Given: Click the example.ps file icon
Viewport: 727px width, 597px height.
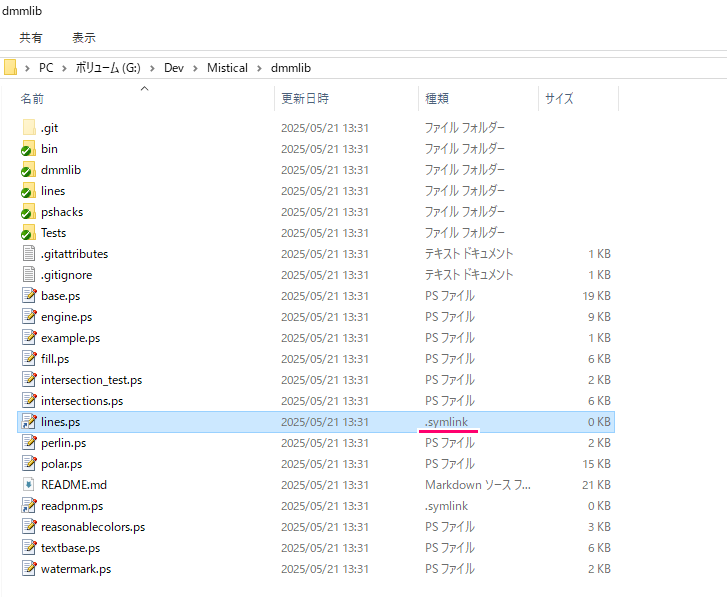Looking at the screenshot, I should pos(29,337).
